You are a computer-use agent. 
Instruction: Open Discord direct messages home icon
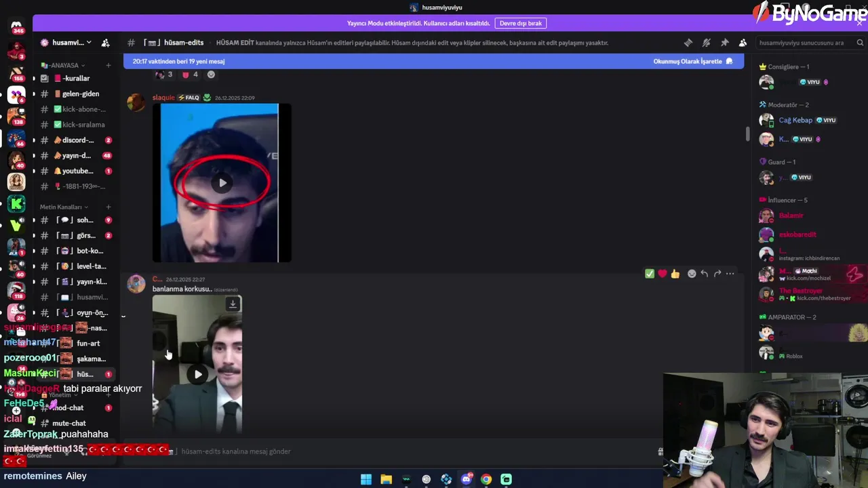(x=16, y=26)
